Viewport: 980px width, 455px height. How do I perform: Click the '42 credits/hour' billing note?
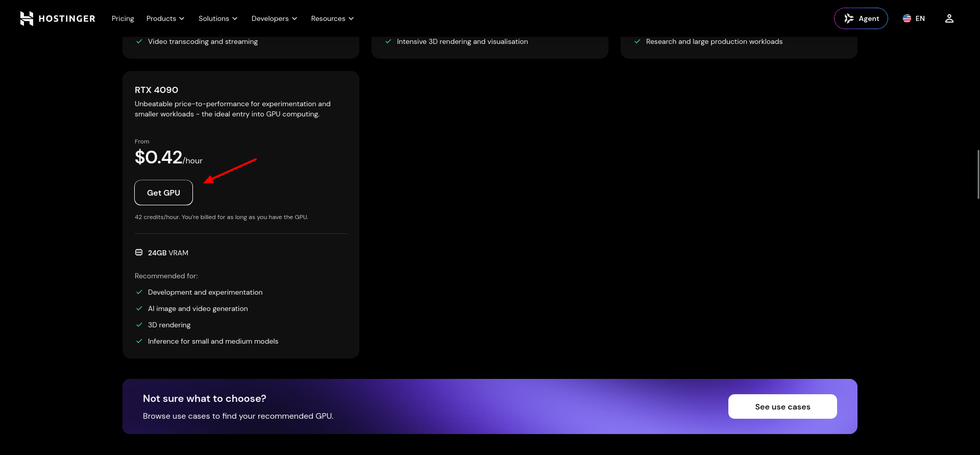[x=222, y=217]
